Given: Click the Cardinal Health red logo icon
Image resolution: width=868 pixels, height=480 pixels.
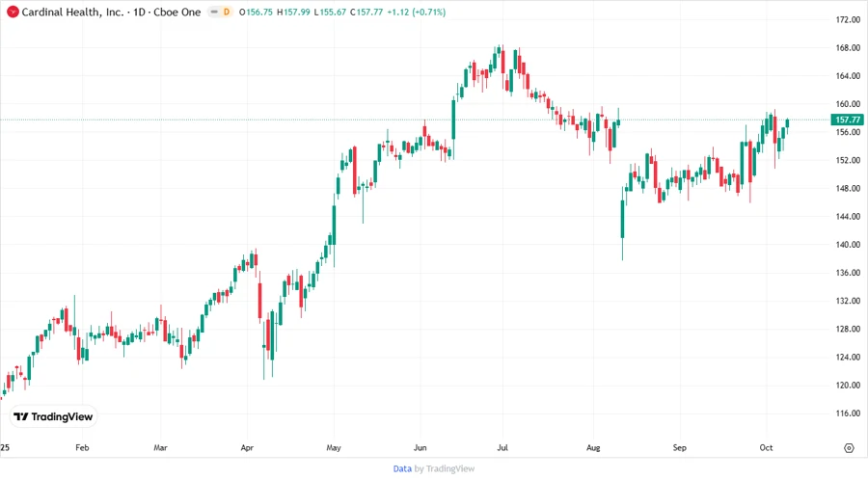Looking at the screenshot, I should pos(13,12).
